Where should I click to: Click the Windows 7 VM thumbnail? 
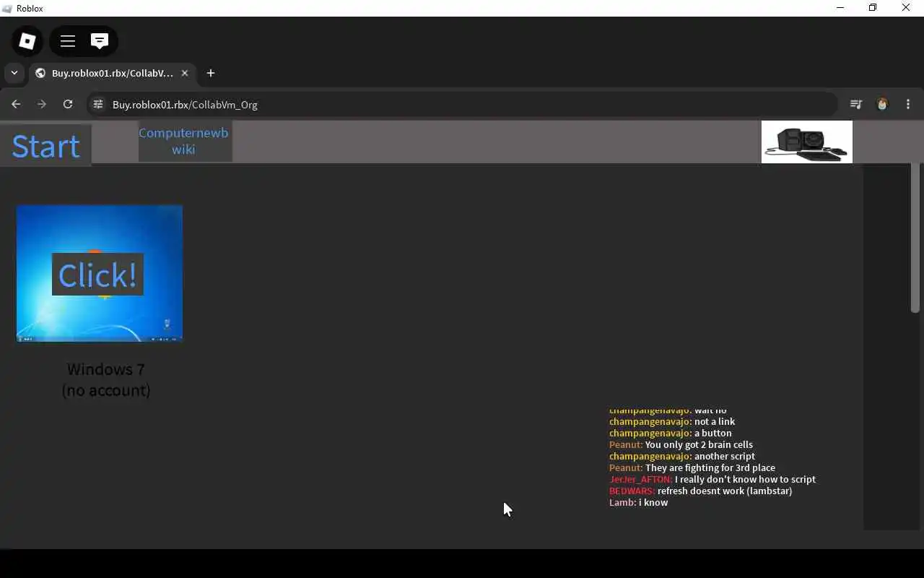(x=100, y=273)
